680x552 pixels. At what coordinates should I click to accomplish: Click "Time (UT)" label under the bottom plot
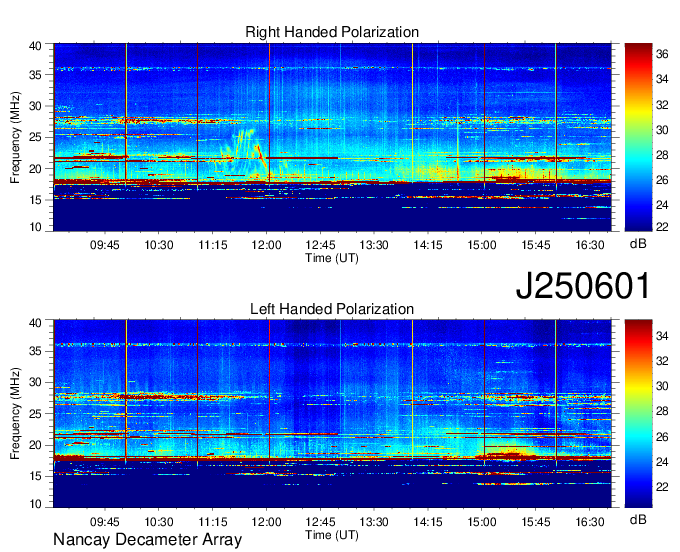click(x=332, y=535)
